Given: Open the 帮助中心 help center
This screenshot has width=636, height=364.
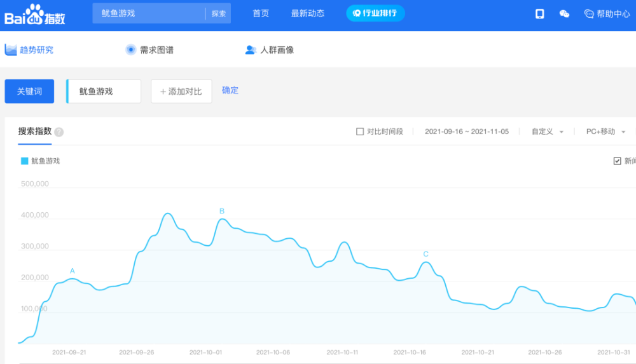Looking at the screenshot, I should [x=607, y=14].
